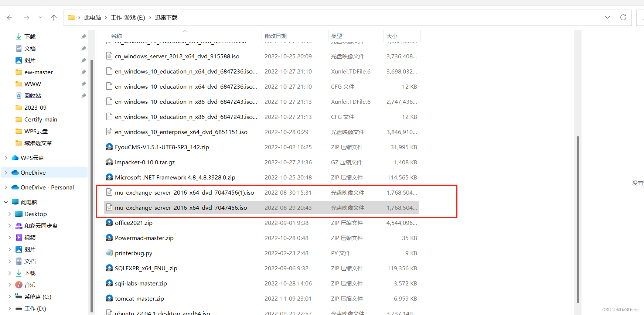This screenshot has width=644, height=315.
Task: Click the Forward navigation arrow
Action: pyautogui.click(x=26, y=17)
